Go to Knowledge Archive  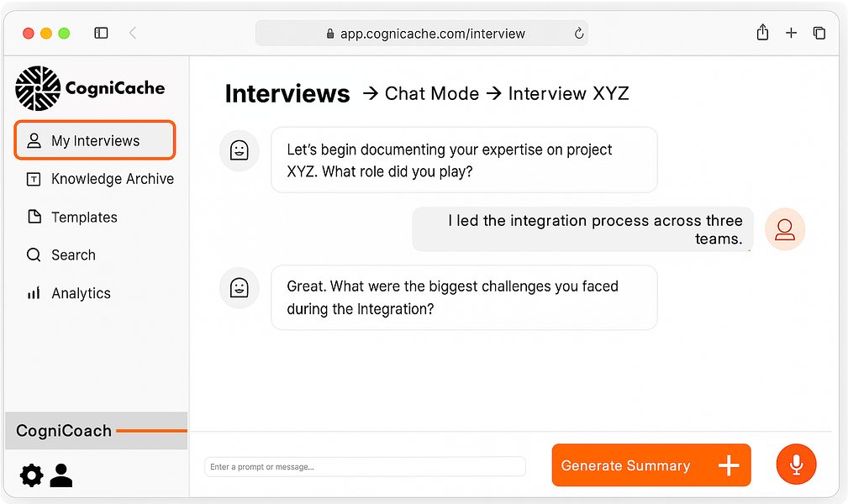coord(101,179)
